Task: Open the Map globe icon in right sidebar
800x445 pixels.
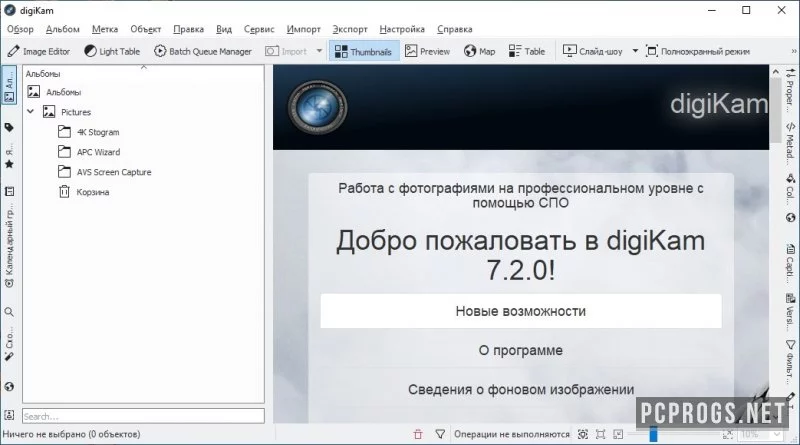Action: (x=791, y=218)
